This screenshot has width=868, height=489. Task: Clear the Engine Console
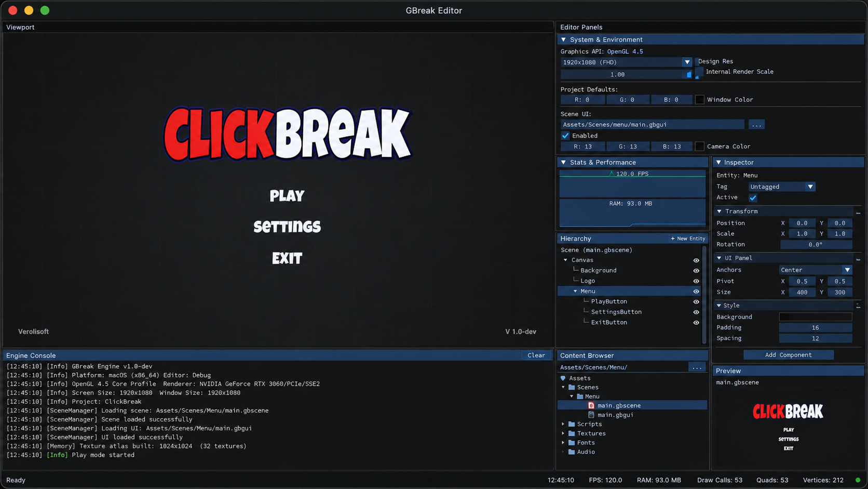click(536, 355)
